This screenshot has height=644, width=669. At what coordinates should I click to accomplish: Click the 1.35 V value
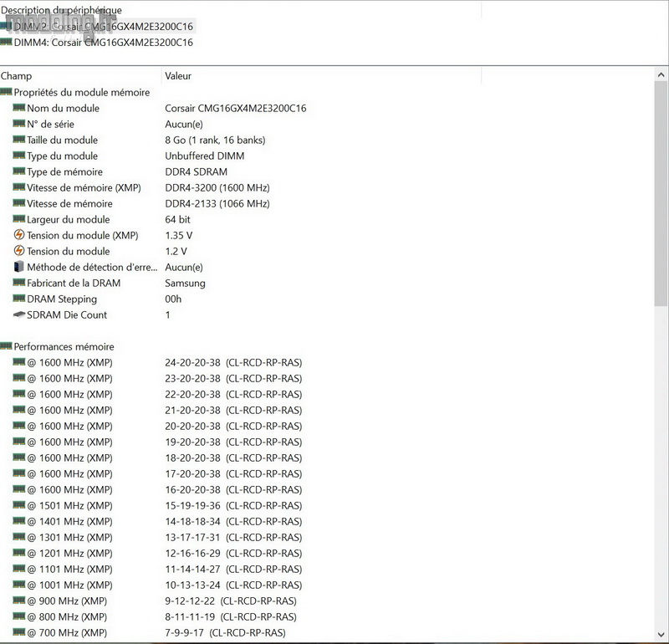point(178,235)
